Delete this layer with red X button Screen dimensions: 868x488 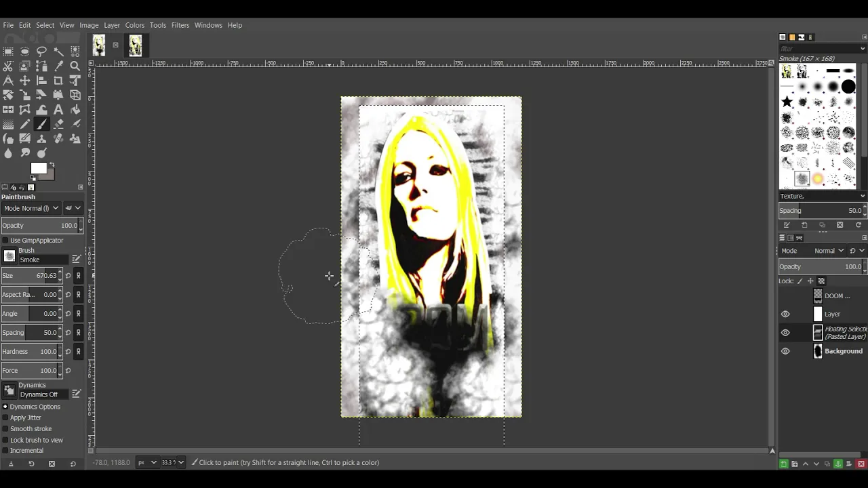[861, 464]
